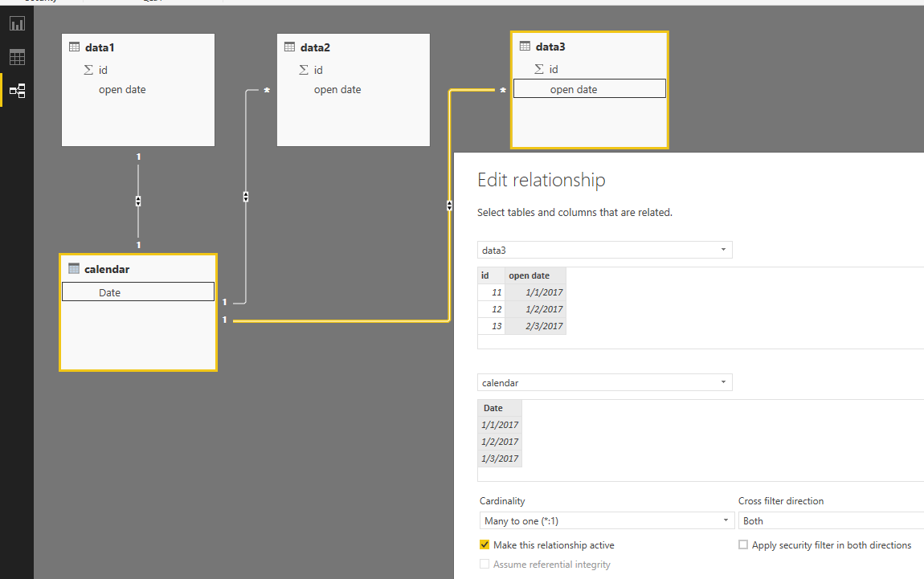The width and height of the screenshot is (924, 579).
Task: Click calendar table header title
Action: click(107, 269)
